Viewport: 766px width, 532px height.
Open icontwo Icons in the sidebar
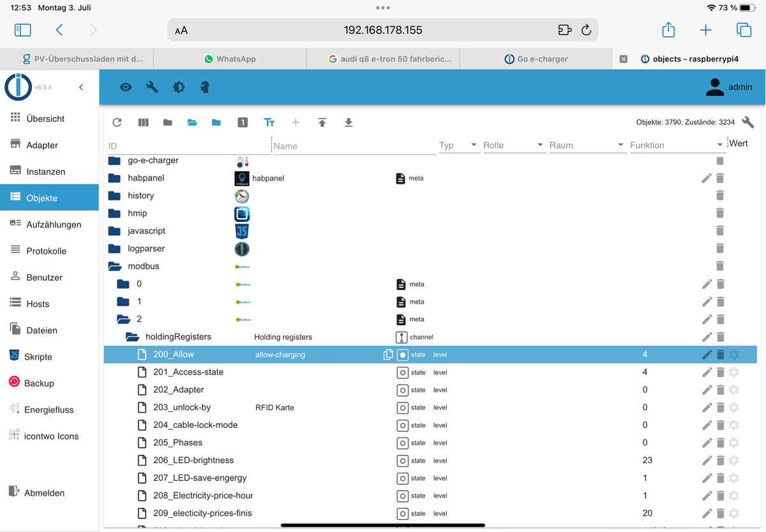pos(49,436)
